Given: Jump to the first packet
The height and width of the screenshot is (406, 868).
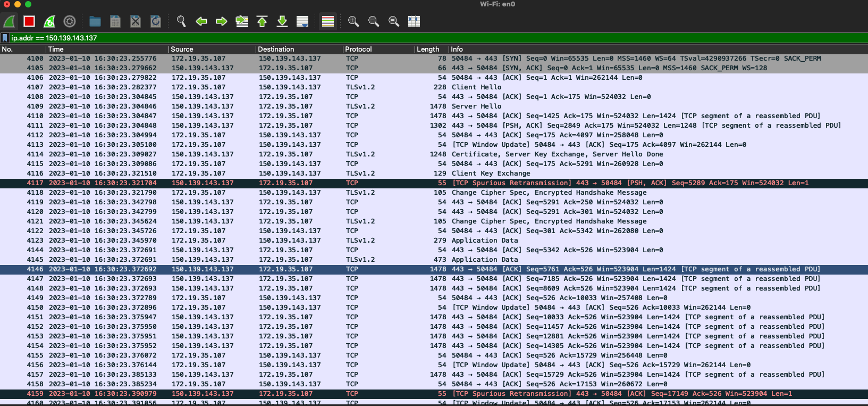Looking at the screenshot, I should 262,21.
